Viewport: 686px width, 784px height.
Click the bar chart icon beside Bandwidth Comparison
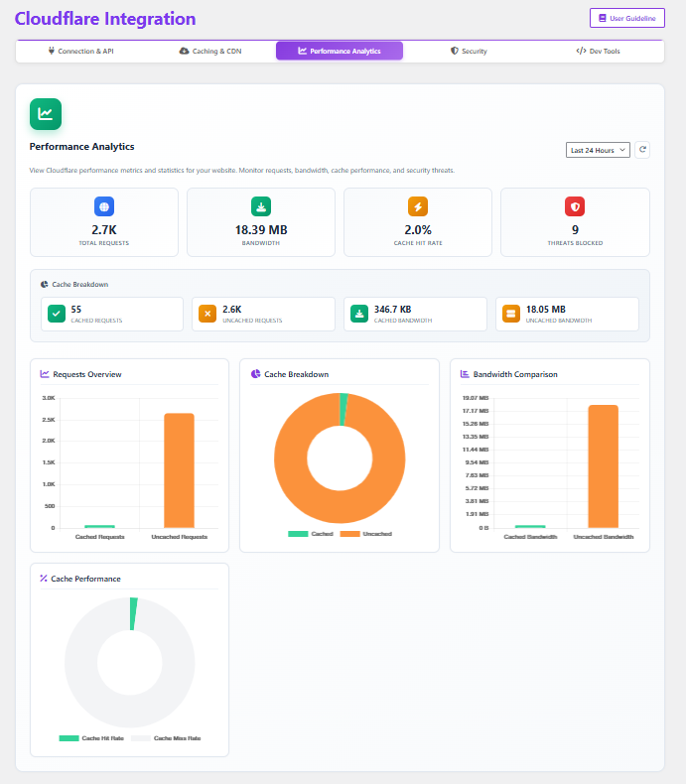[x=465, y=374]
